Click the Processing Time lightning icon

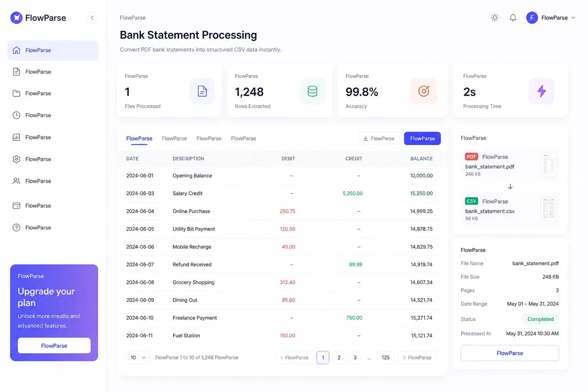point(541,91)
